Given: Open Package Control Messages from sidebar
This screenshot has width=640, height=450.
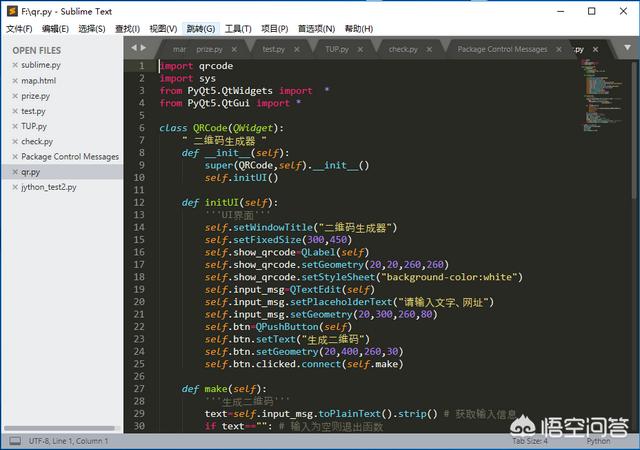Looking at the screenshot, I should tap(70, 157).
